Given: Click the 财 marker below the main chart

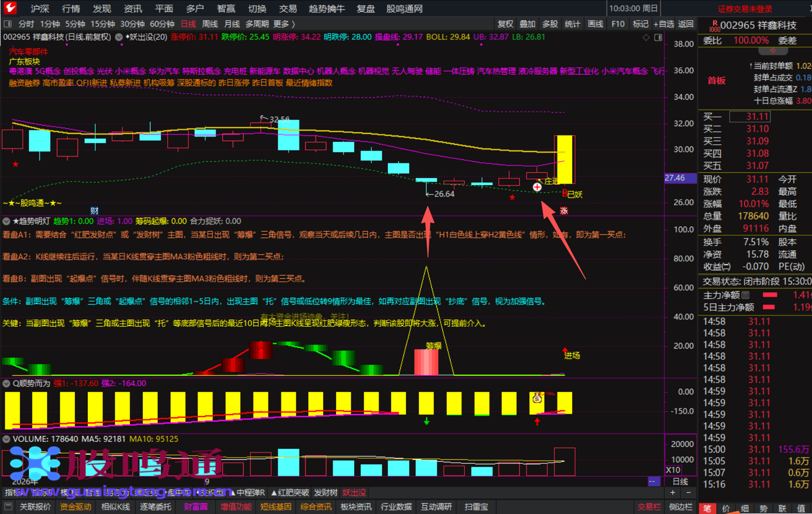Looking at the screenshot, I should pyautogui.click(x=94, y=210).
